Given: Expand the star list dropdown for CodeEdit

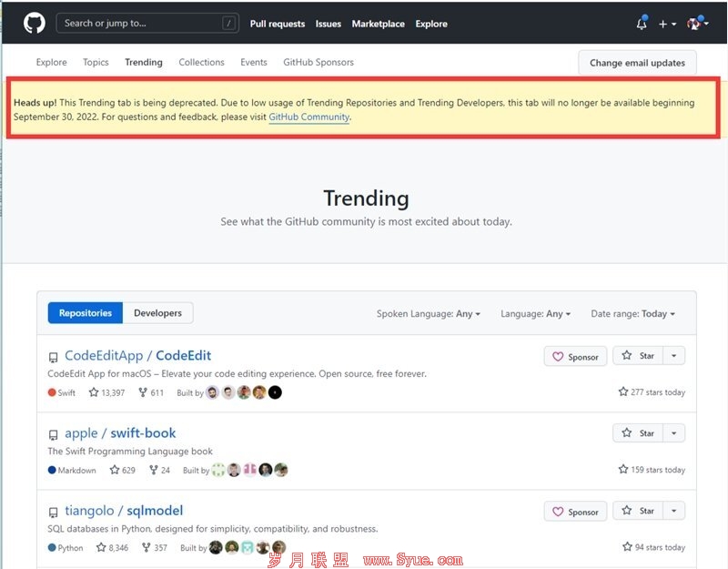Looking at the screenshot, I should (x=673, y=356).
